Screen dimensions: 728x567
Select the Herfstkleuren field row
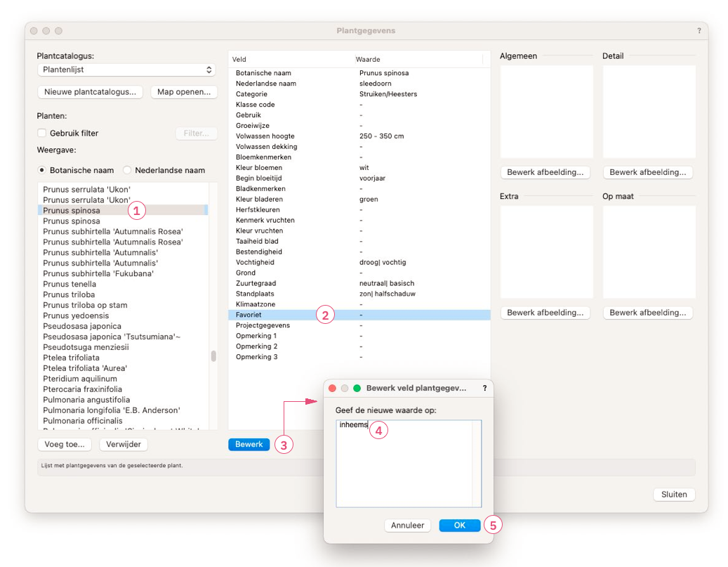(359, 209)
